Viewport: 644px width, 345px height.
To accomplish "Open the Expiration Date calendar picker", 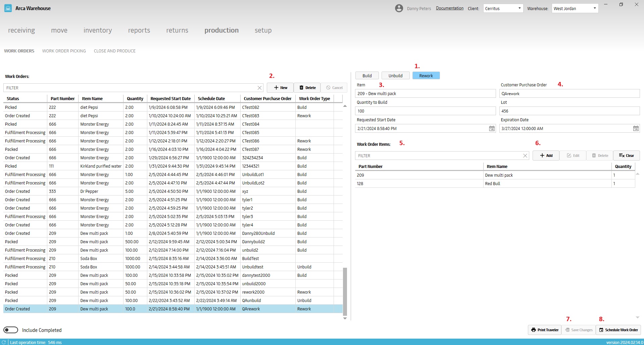I will pos(636,129).
